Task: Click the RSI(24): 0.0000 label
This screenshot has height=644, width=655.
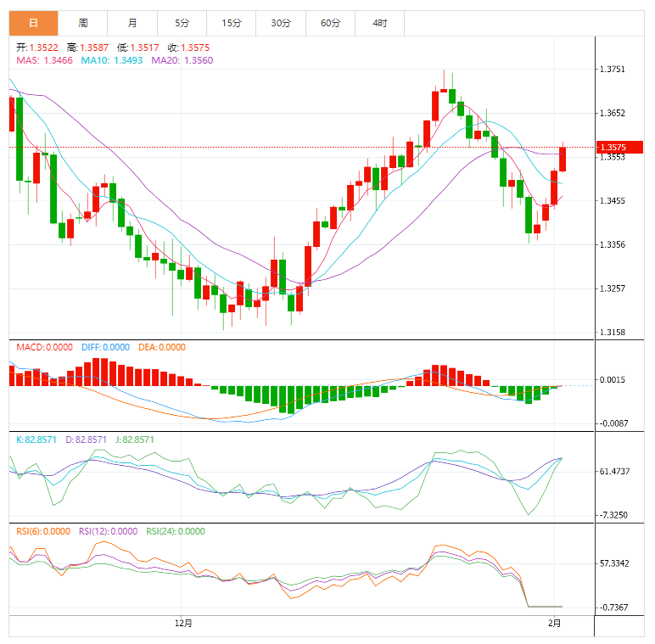Action: pos(176,532)
